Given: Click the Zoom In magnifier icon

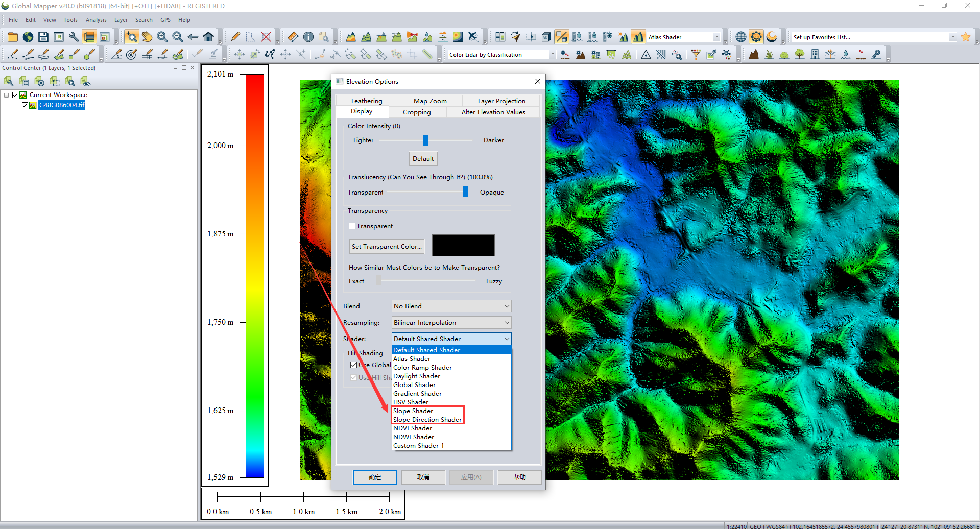Looking at the screenshot, I should tap(162, 37).
